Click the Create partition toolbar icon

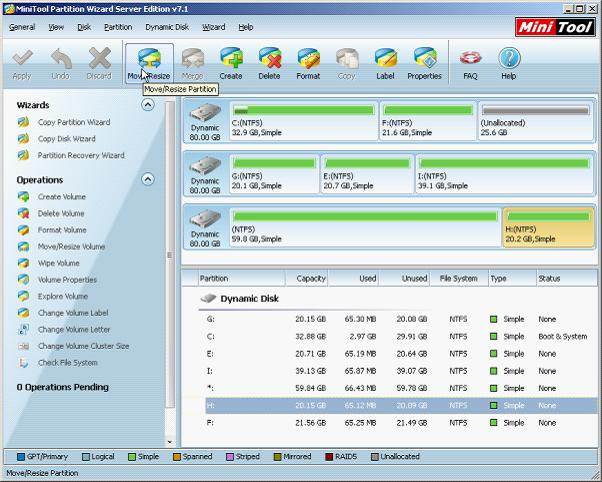231,58
